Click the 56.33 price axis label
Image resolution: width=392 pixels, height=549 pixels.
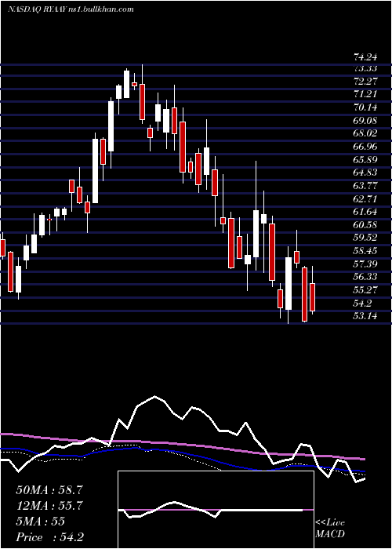coord(365,277)
